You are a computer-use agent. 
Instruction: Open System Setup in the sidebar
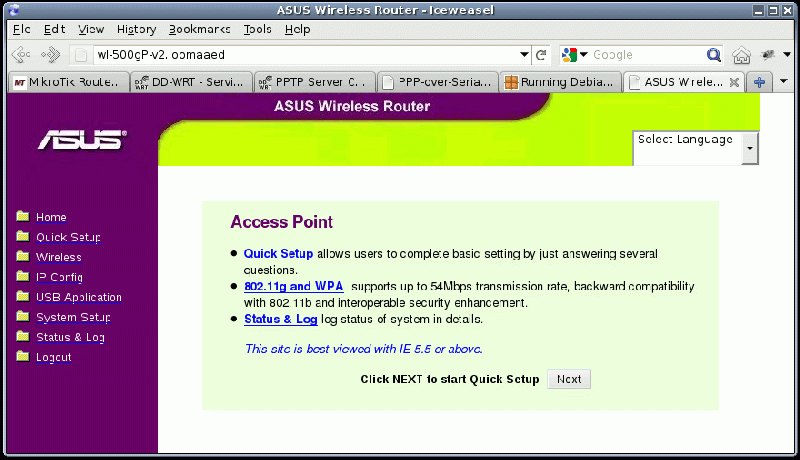click(x=73, y=317)
